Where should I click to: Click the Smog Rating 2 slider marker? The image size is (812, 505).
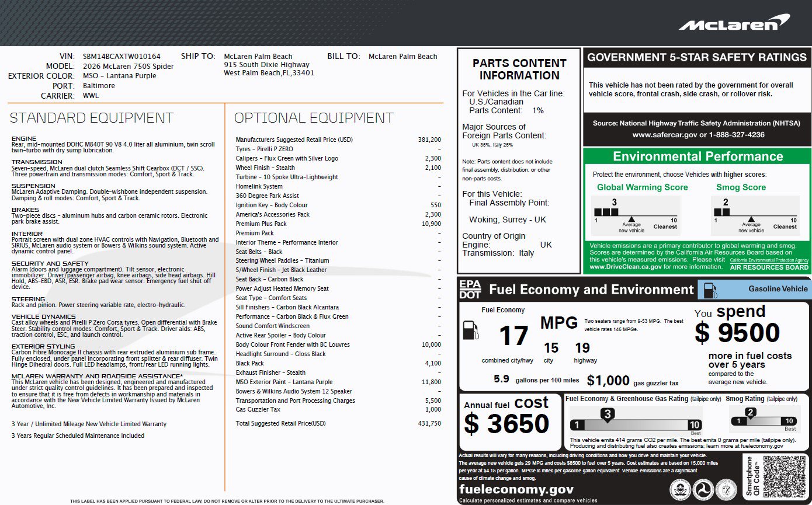click(751, 413)
